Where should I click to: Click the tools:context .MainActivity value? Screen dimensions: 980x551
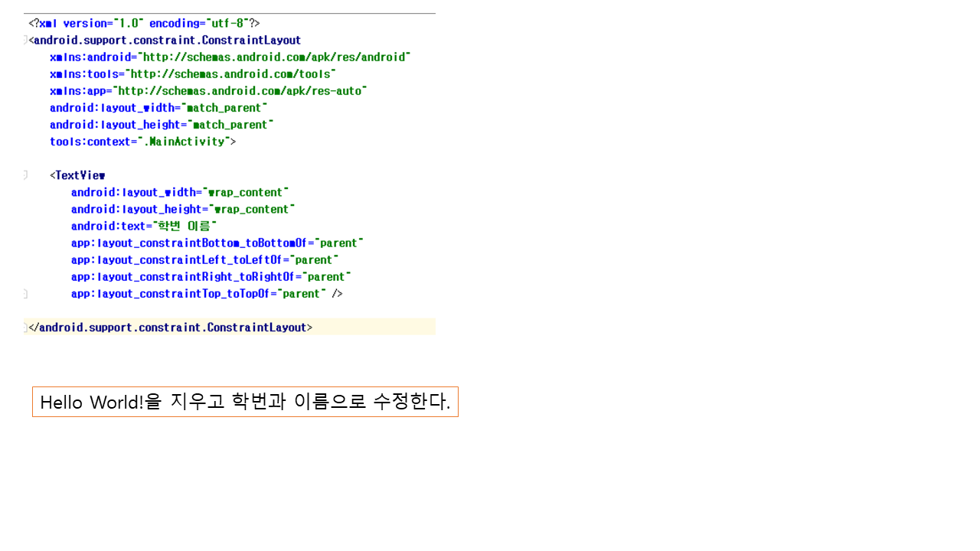pyautogui.click(x=184, y=142)
